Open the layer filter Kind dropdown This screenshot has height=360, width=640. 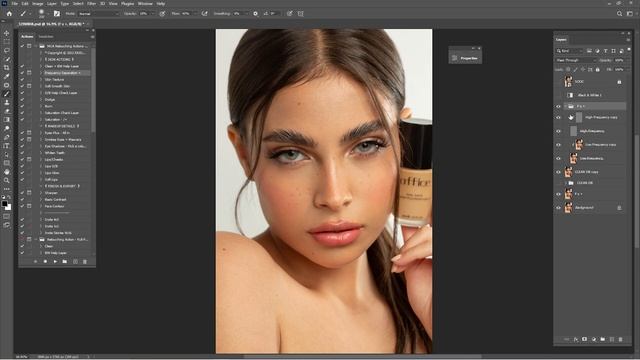click(x=569, y=51)
